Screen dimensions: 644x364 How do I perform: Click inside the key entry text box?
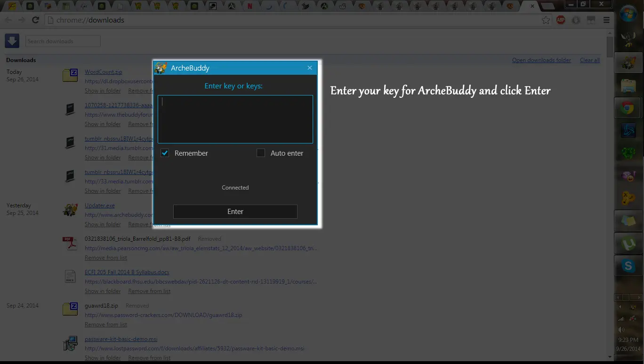235,119
